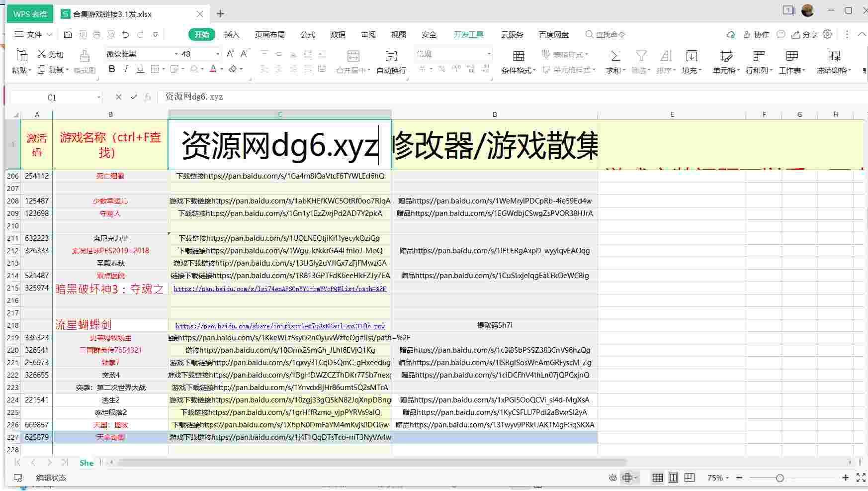The image size is (868, 491).
Task: Click the Copy (复制) button
Action: point(52,70)
